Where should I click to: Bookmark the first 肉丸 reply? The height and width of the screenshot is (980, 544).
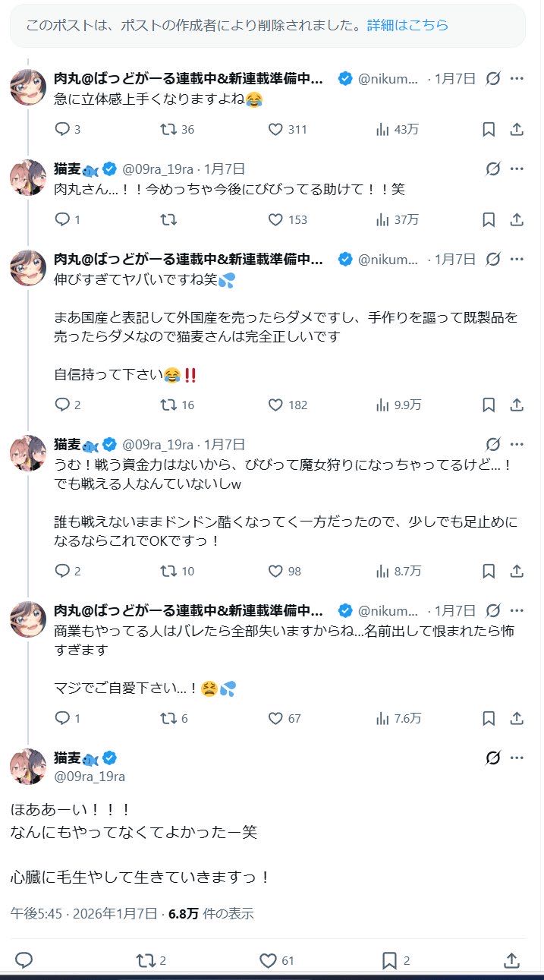[489, 129]
